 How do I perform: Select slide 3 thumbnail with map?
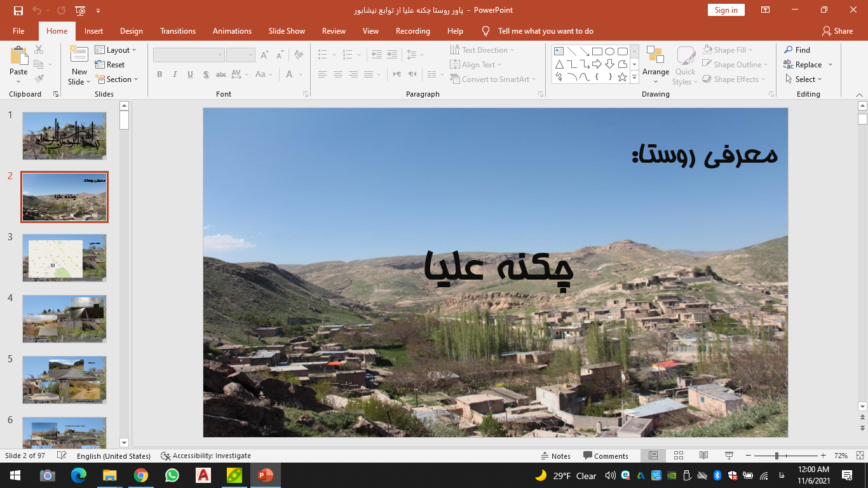(x=64, y=257)
